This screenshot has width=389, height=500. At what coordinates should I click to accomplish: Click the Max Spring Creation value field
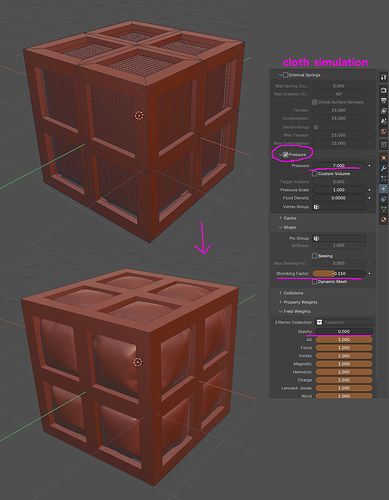[339, 86]
